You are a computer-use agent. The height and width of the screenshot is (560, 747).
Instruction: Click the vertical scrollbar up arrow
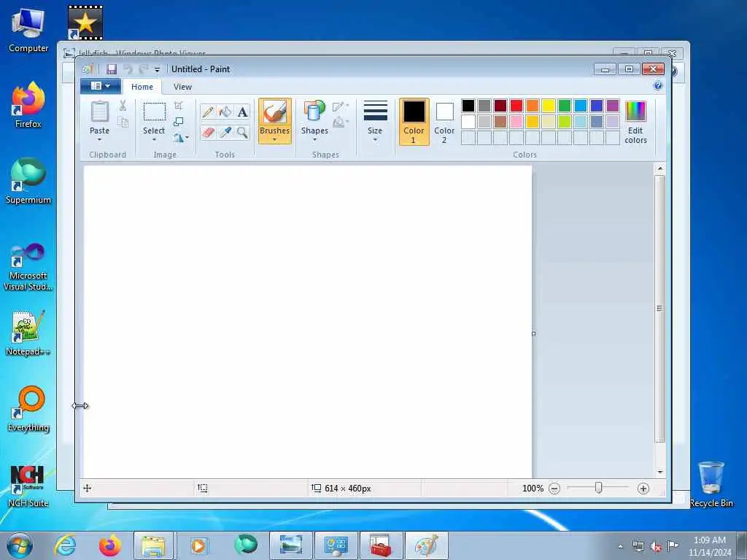coord(659,168)
